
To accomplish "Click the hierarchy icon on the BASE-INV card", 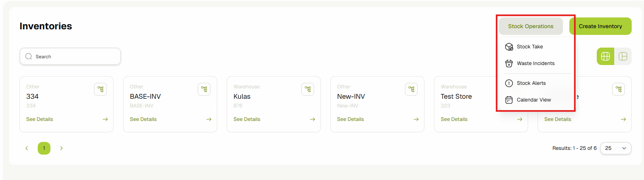I will tap(204, 89).
